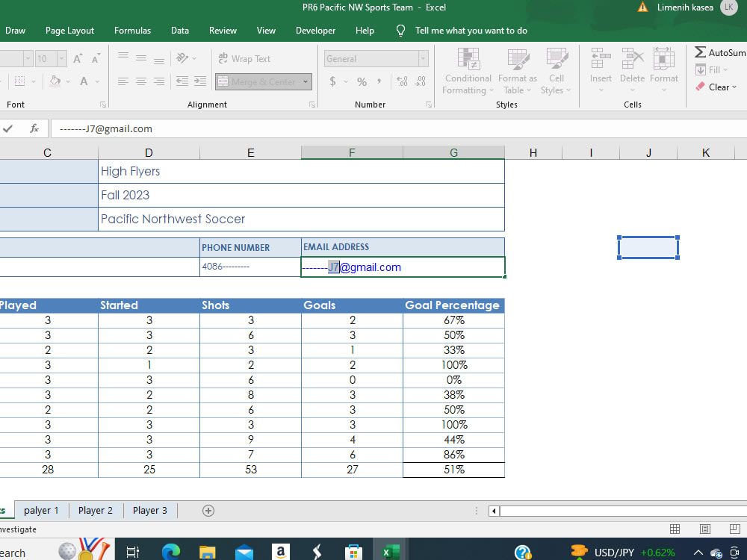The width and height of the screenshot is (747, 560).
Task: Expand the General number format dropdown
Action: 423,58
